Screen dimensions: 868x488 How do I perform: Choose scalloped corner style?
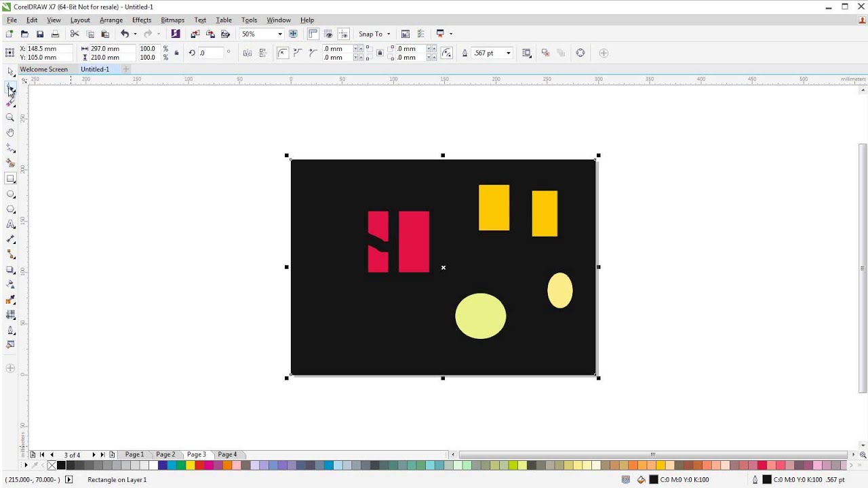click(298, 53)
